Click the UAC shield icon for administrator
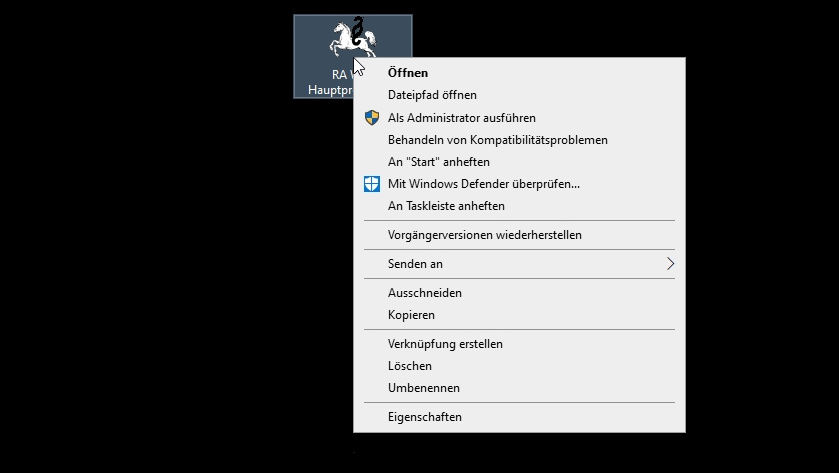This screenshot has width=839, height=473. point(371,118)
